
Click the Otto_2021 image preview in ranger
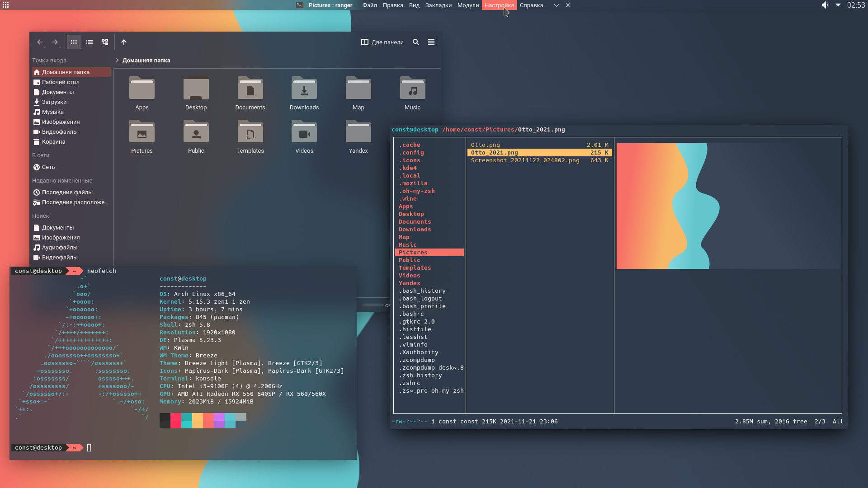point(728,206)
